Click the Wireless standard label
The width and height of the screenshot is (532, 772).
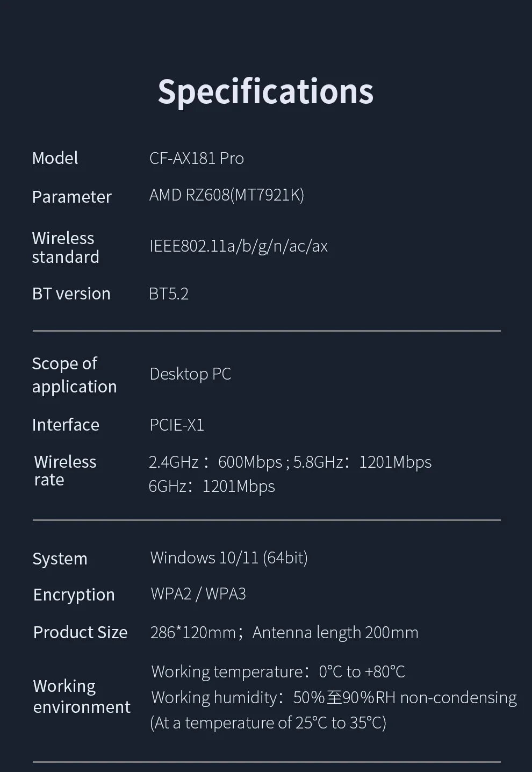click(x=65, y=247)
